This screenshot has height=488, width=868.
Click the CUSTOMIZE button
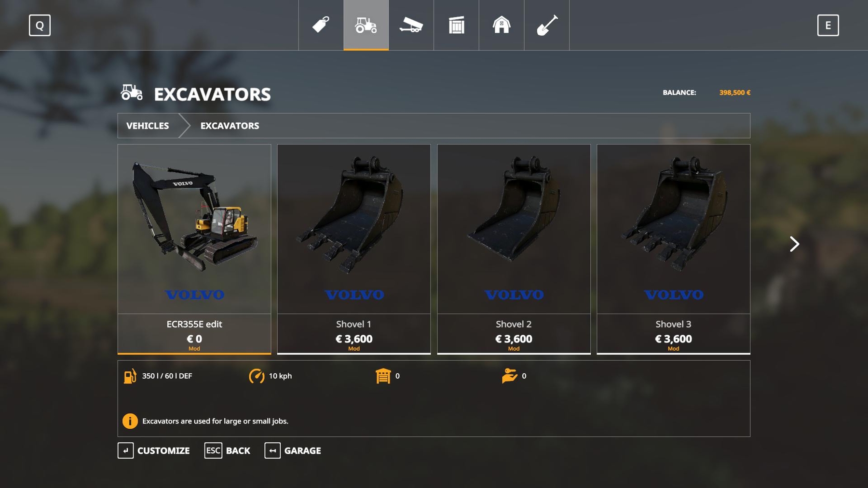(x=154, y=450)
